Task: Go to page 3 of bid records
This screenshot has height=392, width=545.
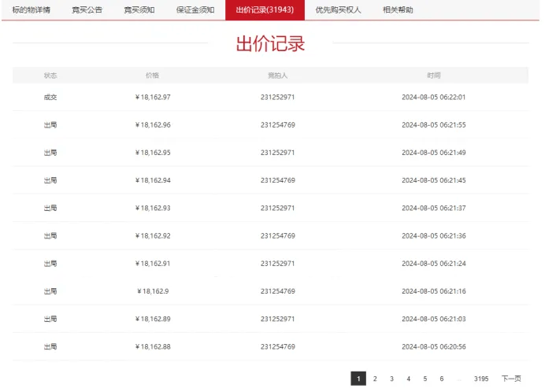Action: (x=391, y=379)
